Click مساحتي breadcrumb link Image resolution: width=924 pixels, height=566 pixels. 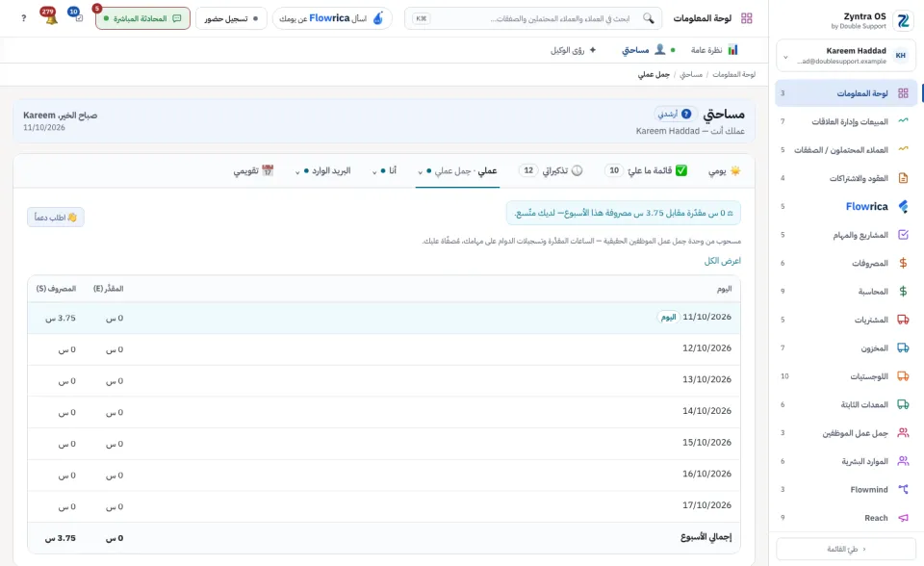pos(691,74)
